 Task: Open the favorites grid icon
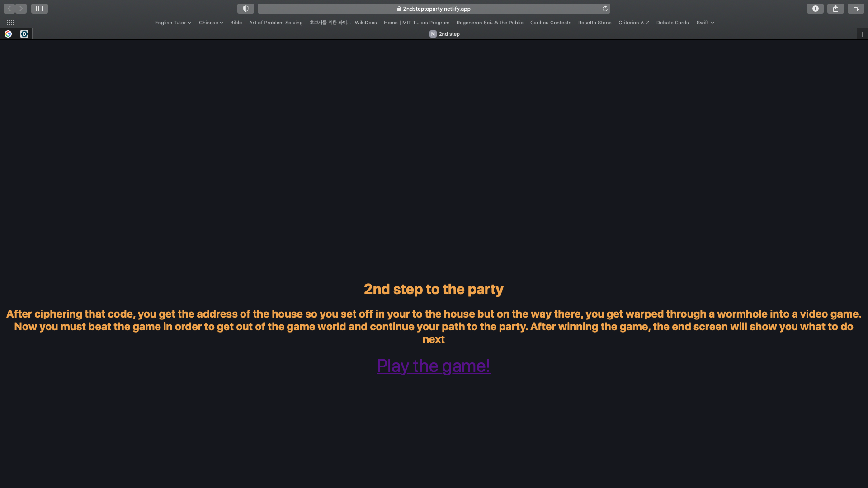tap(10, 23)
